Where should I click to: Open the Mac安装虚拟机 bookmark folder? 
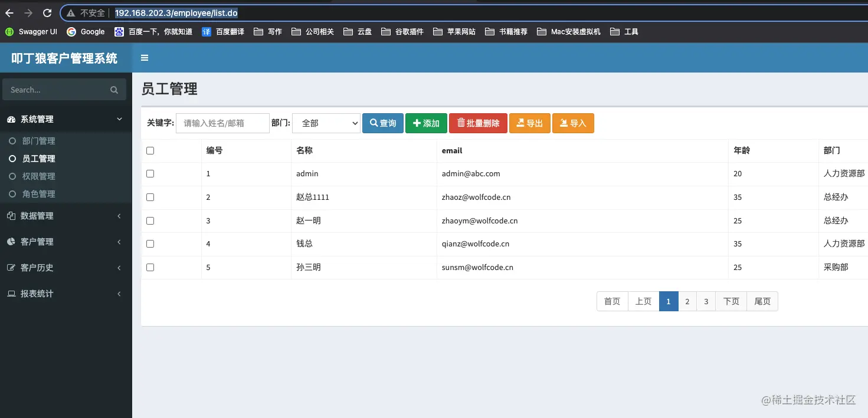568,32
